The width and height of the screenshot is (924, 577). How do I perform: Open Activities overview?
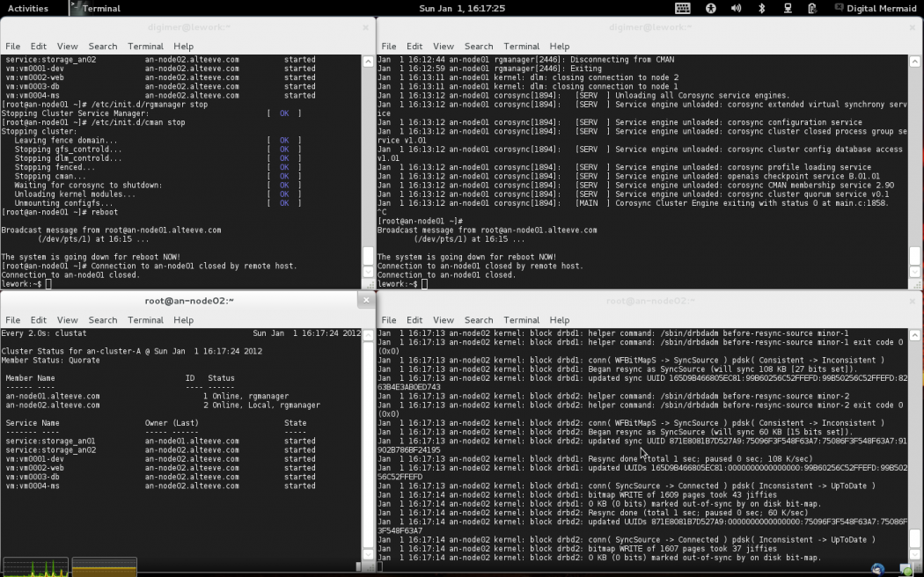pyautogui.click(x=28, y=8)
